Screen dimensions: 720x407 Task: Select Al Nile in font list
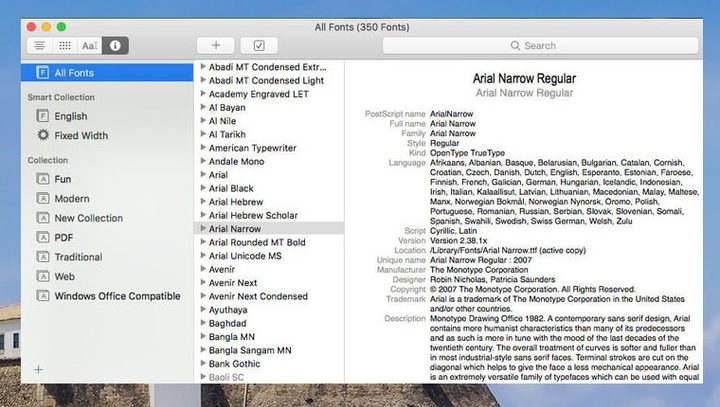point(223,121)
